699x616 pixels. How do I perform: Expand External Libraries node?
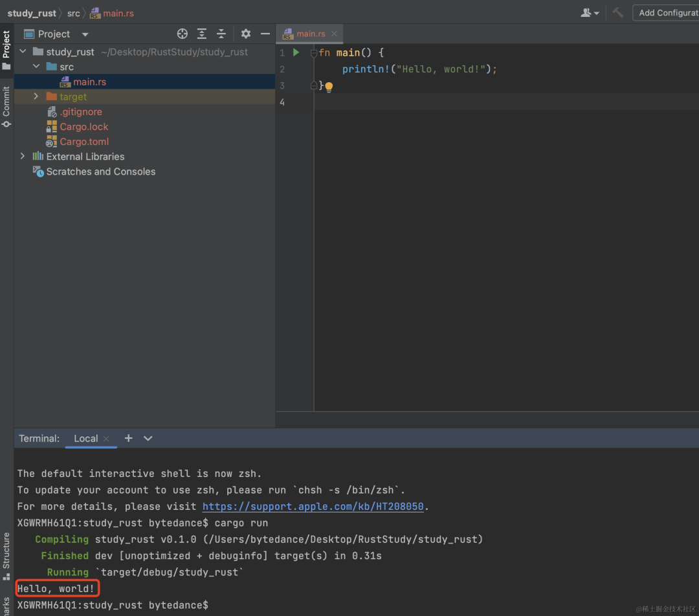pyautogui.click(x=23, y=157)
